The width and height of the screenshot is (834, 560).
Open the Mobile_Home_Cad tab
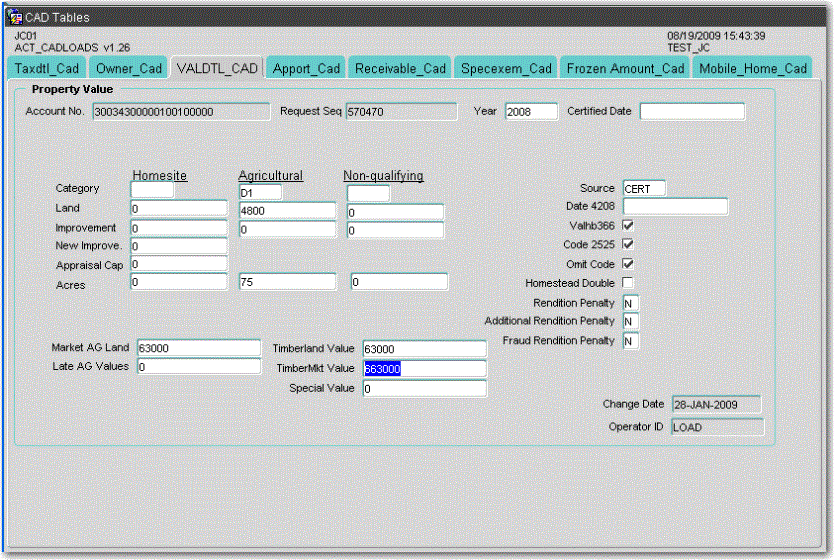point(752,68)
